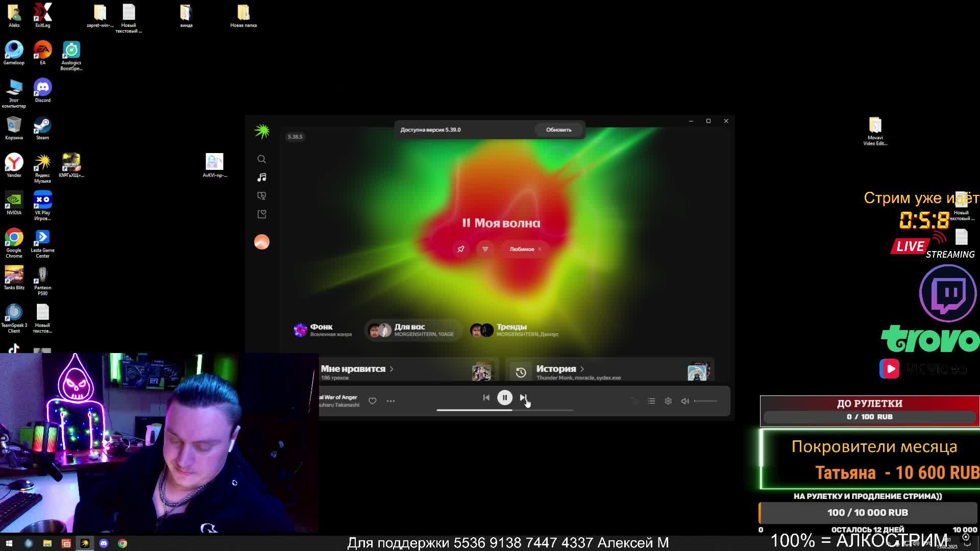Viewport: 980px width, 551px height.
Task: Open player settings gear icon
Action: [x=668, y=401]
